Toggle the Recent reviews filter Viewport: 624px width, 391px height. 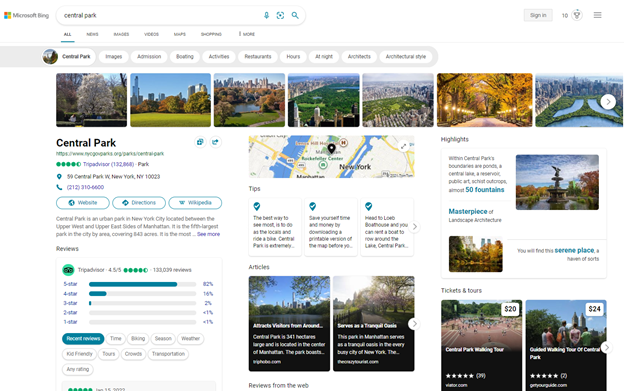[83, 339]
